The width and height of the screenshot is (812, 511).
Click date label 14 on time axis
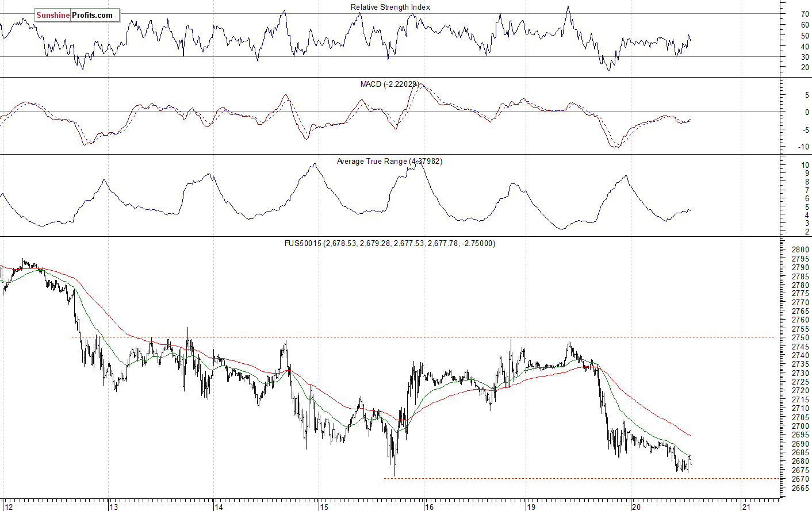coord(219,506)
